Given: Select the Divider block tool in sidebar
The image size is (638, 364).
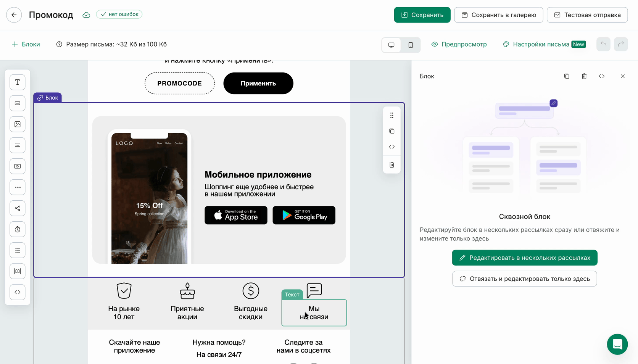Looking at the screenshot, I should click(x=18, y=187).
